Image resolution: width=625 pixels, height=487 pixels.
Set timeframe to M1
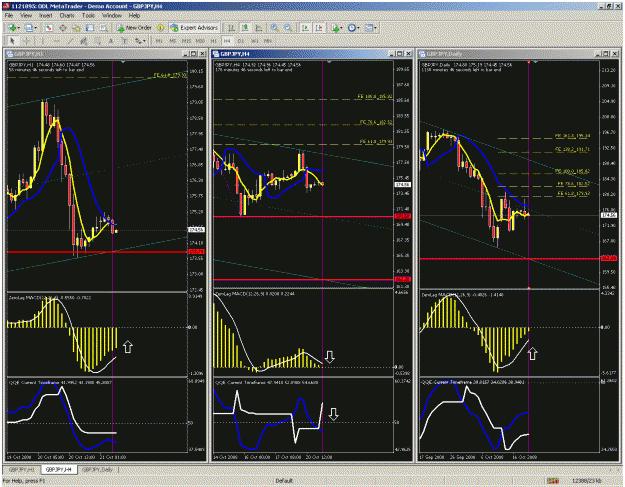159,41
